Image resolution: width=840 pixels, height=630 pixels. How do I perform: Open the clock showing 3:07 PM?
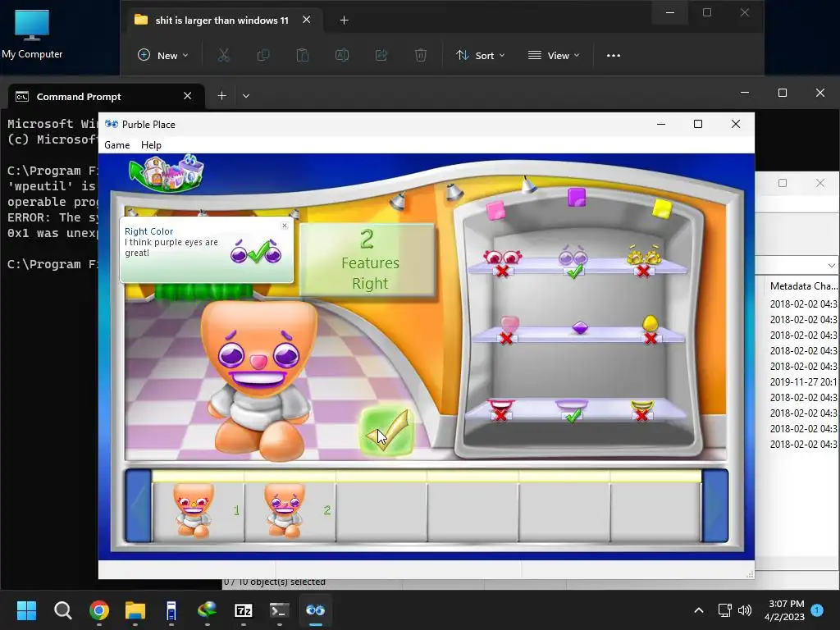[785, 610]
